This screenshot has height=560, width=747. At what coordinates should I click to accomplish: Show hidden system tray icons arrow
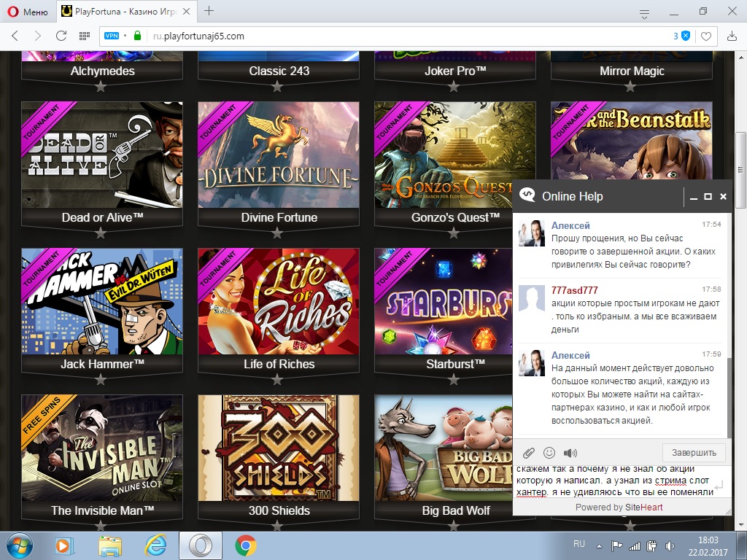click(600, 545)
